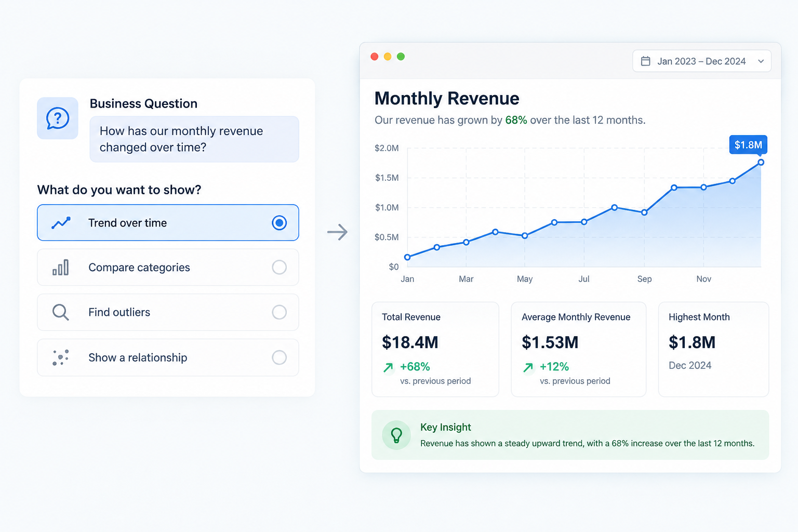Click the Sep x-axis label
798x532 pixels.
(x=644, y=279)
